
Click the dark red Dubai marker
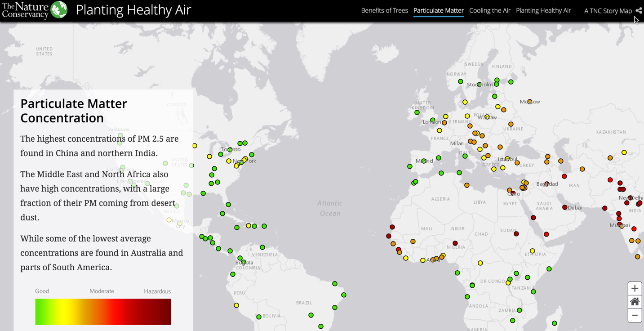[565, 207]
